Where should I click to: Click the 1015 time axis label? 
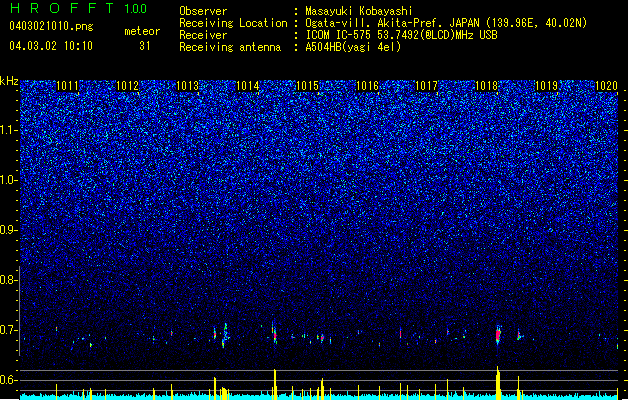coord(307,86)
